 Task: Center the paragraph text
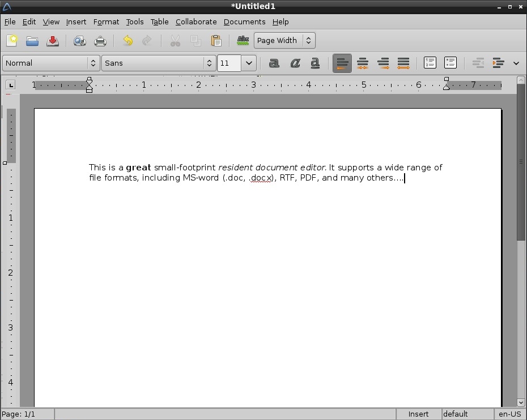point(362,63)
